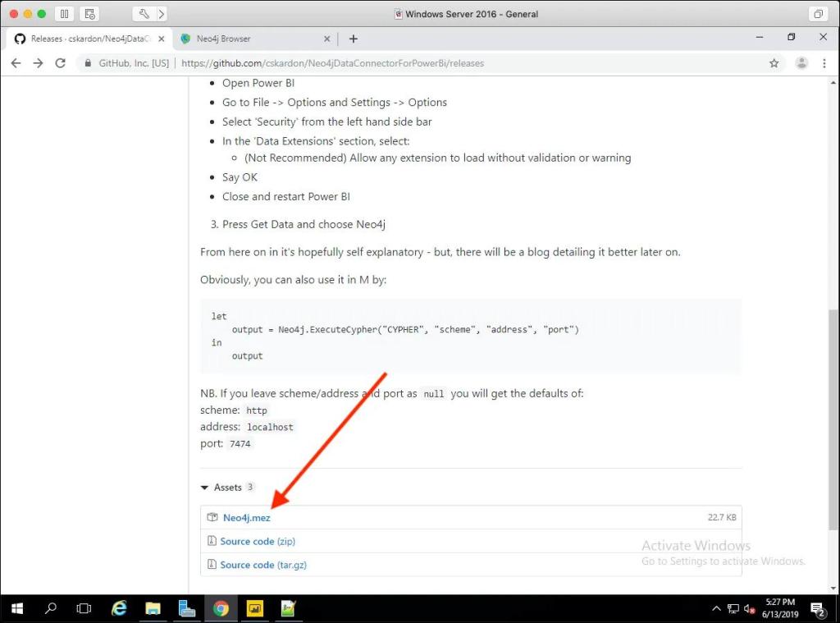This screenshot has width=840, height=623.
Task: Open Task View on the taskbar
Action: pyautogui.click(x=84, y=608)
